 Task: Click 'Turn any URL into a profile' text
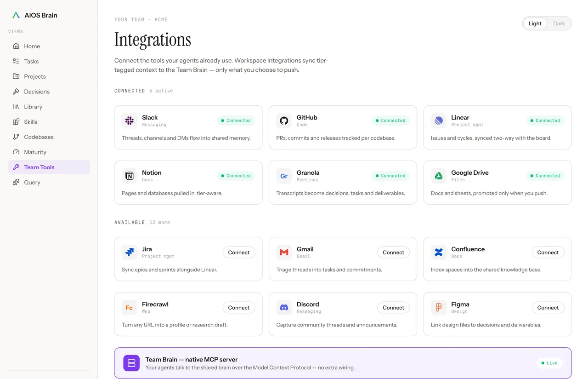[x=175, y=325]
